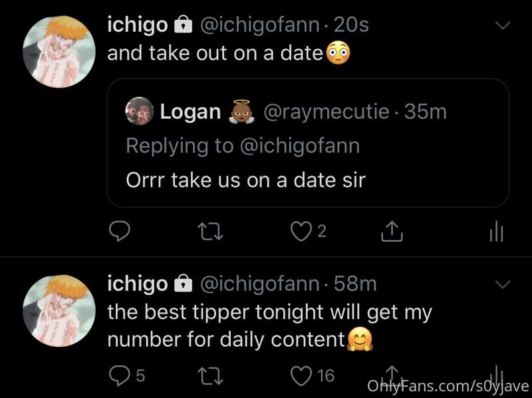Screen dimensions: 532x398
Task: View analytics for the top tweet
Action: tap(496, 231)
